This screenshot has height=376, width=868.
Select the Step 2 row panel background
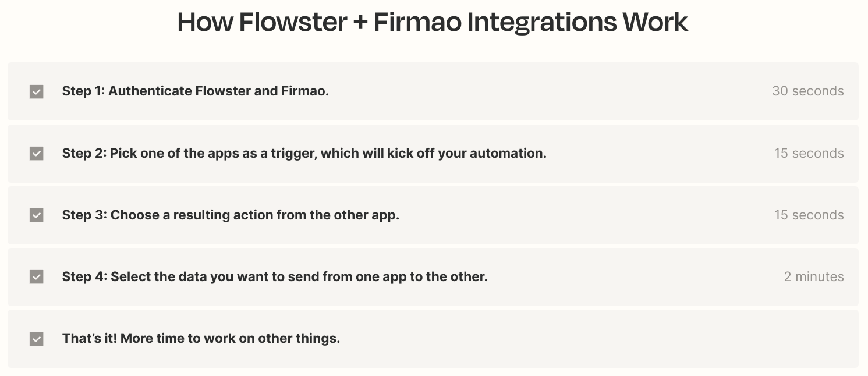433,154
